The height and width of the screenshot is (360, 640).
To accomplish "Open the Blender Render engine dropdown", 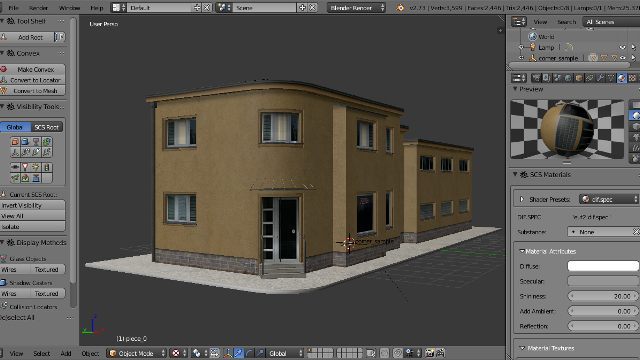I will tap(356, 8).
